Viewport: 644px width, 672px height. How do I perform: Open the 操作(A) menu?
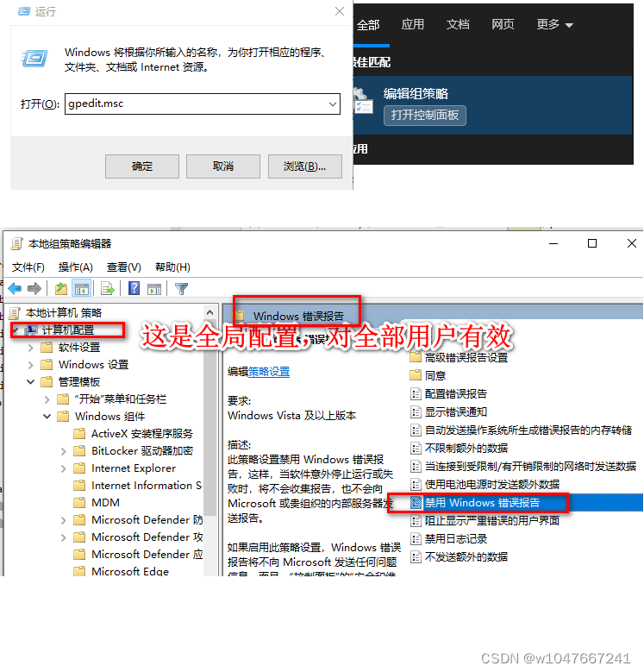coord(75,267)
